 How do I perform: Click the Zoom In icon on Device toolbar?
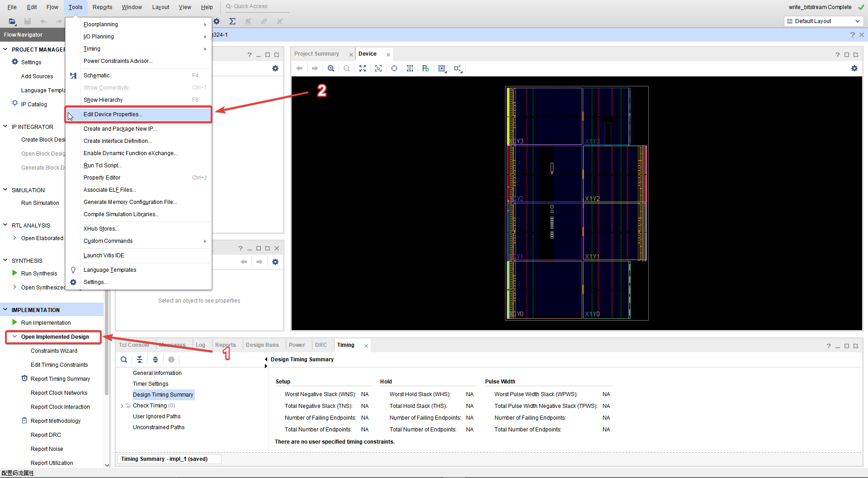tap(331, 68)
